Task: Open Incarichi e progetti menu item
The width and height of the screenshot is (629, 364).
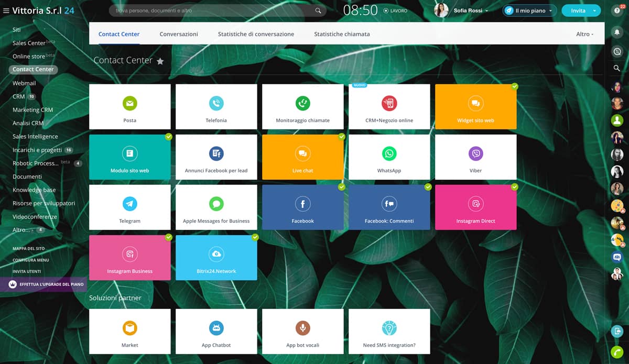Action: (37, 150)
